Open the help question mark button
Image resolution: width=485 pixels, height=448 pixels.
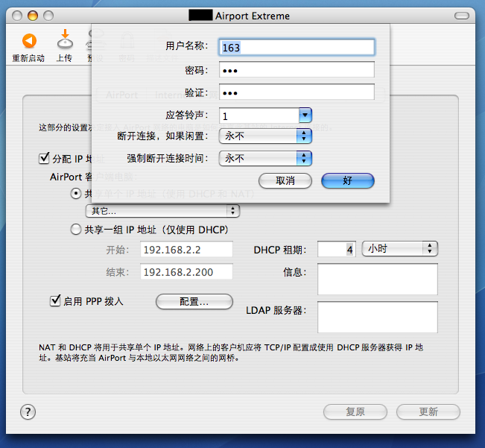[28, 411]
